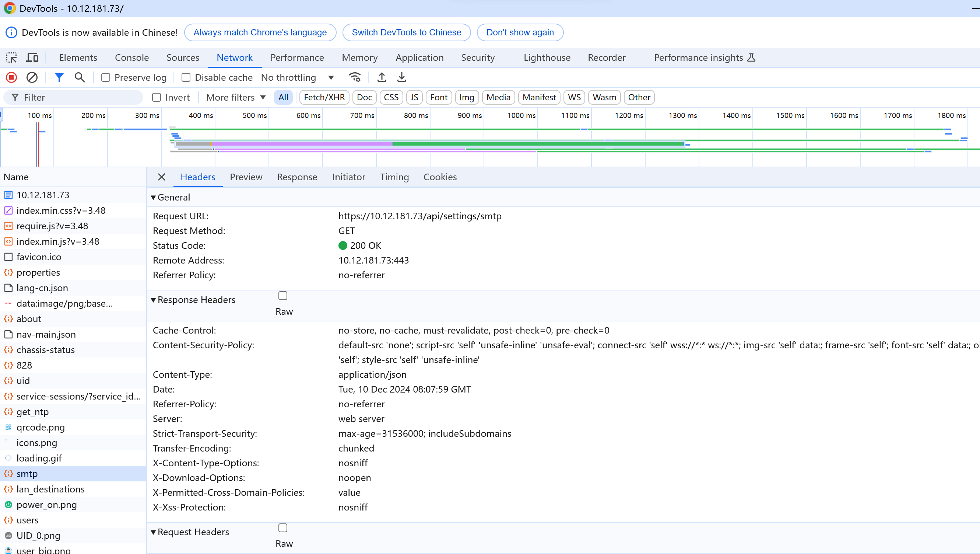
Task: Click the Import HAR upload icon
Action: click(382, 78)
